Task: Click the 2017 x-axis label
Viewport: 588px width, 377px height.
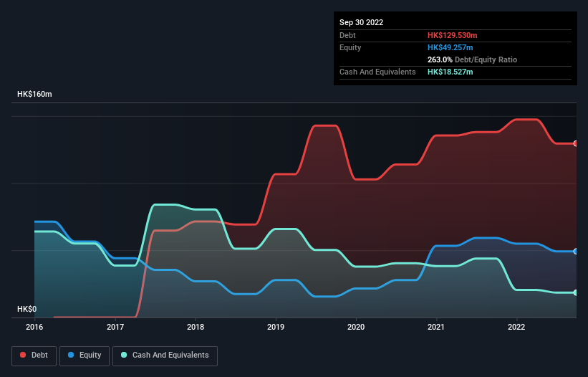Action: click(115, 327)
